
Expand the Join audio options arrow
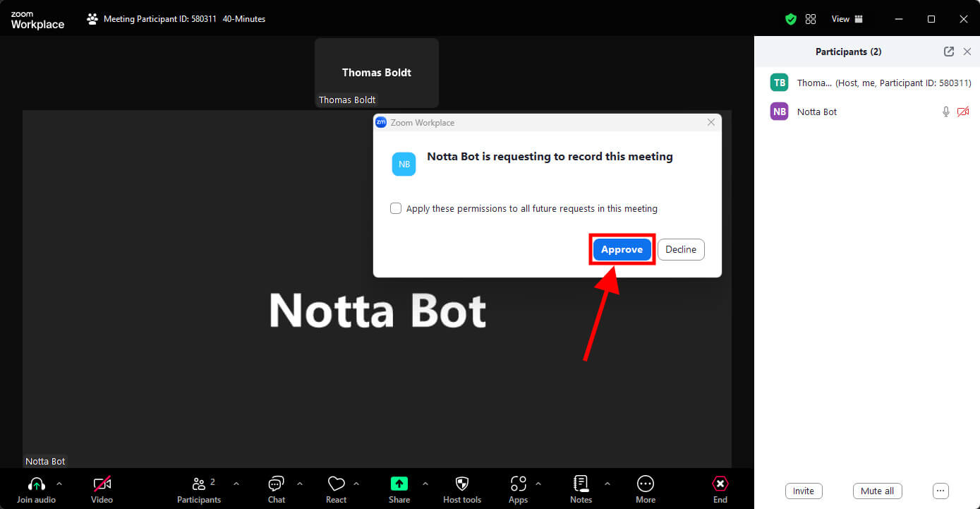pyautogui.click(x=59, y=484)
